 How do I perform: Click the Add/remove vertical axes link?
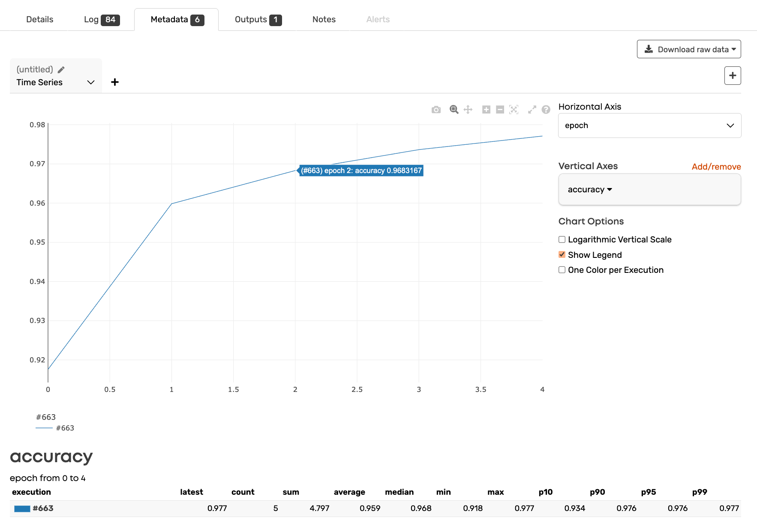coord(716,167)
